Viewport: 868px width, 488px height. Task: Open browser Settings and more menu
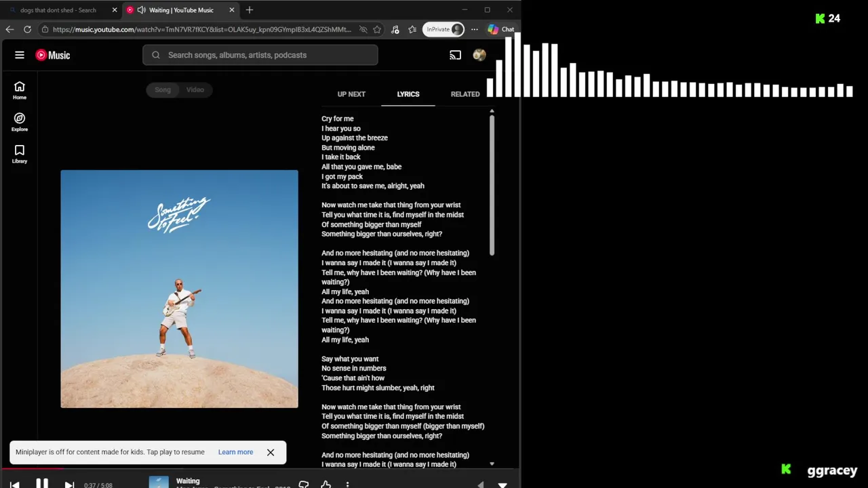tap(475, 29)
